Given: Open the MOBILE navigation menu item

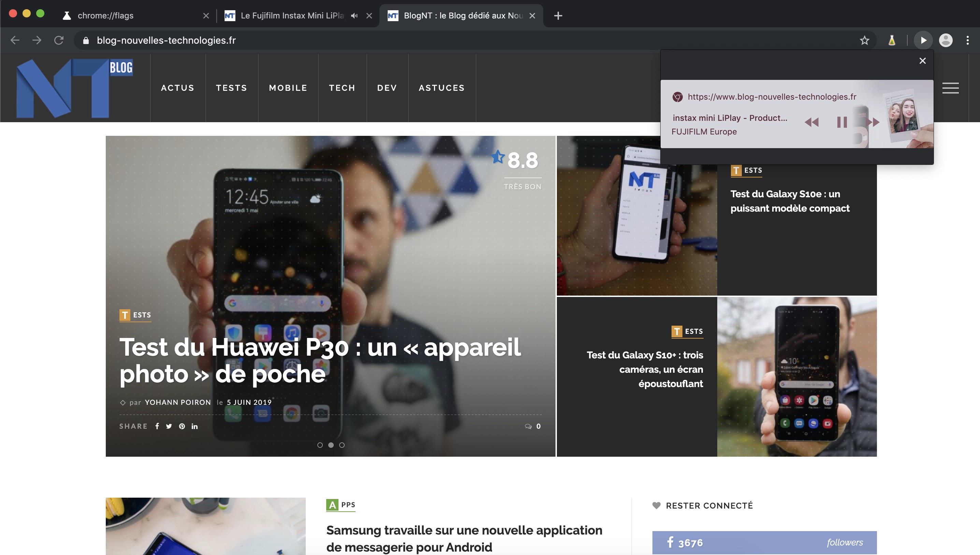Looking at the screenshot, I should [288, 88].
